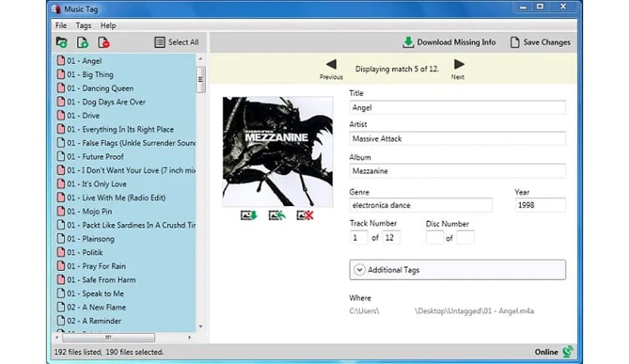The width and height of the screenshot is (629, 364).
Task: Click the Save Changes button
Action: point(540,42)
